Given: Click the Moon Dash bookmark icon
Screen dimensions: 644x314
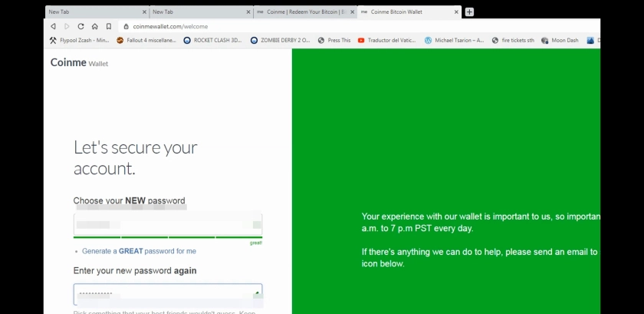Looking at the screenshot, I should [545, 41].
